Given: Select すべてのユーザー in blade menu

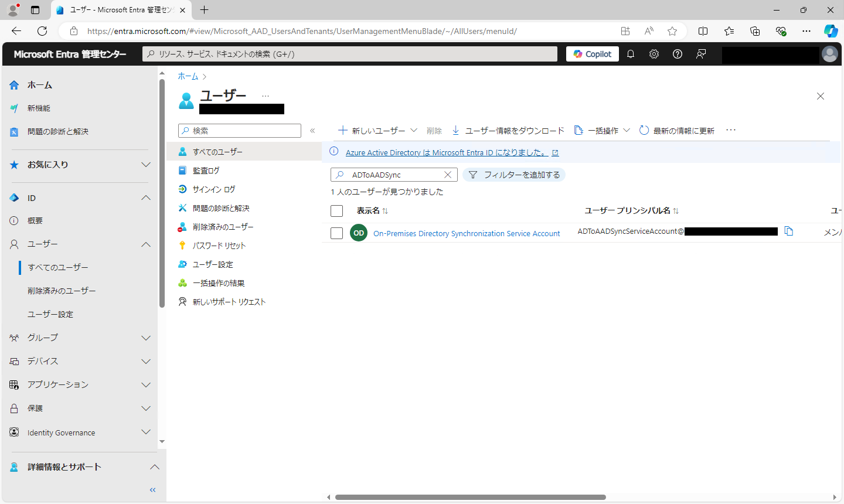Looking at the screenshot, I should point(244,152).
